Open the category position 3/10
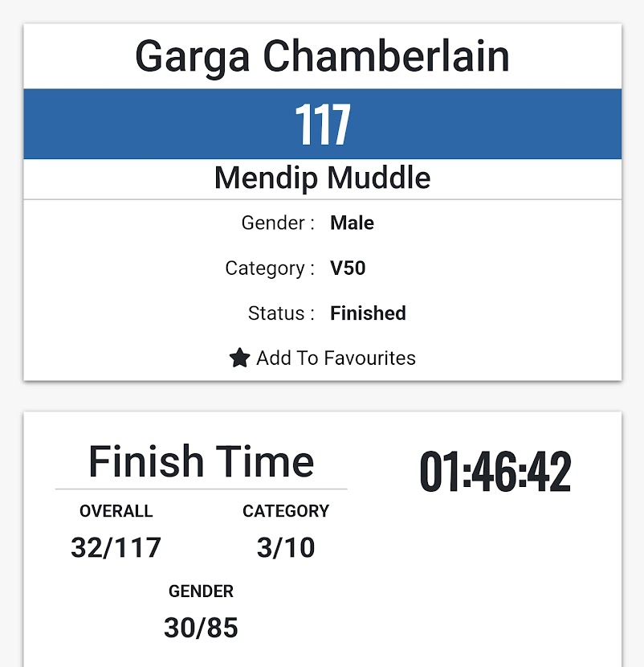Screen dimensions: 644x667 click(x=286, y=547)
